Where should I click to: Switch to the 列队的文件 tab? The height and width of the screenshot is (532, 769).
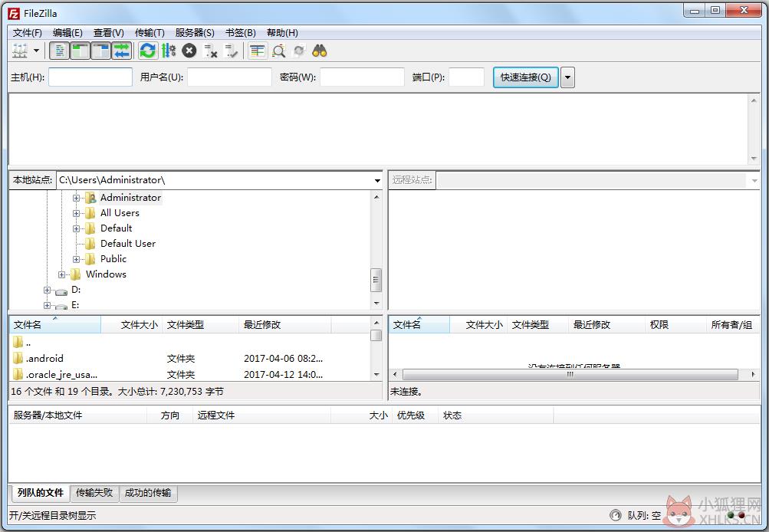coord(40,493)
